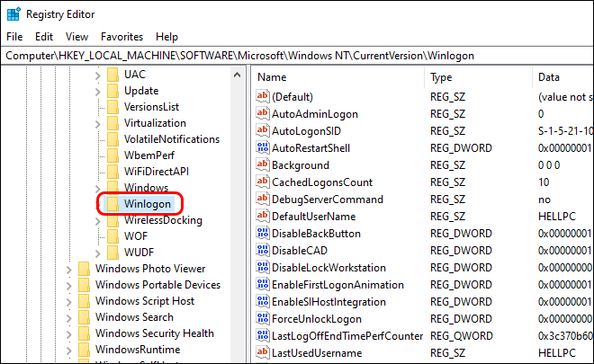Screen dimensions: 594x364
Task: Expand Windows Script Host key
Action: point(69,302)
